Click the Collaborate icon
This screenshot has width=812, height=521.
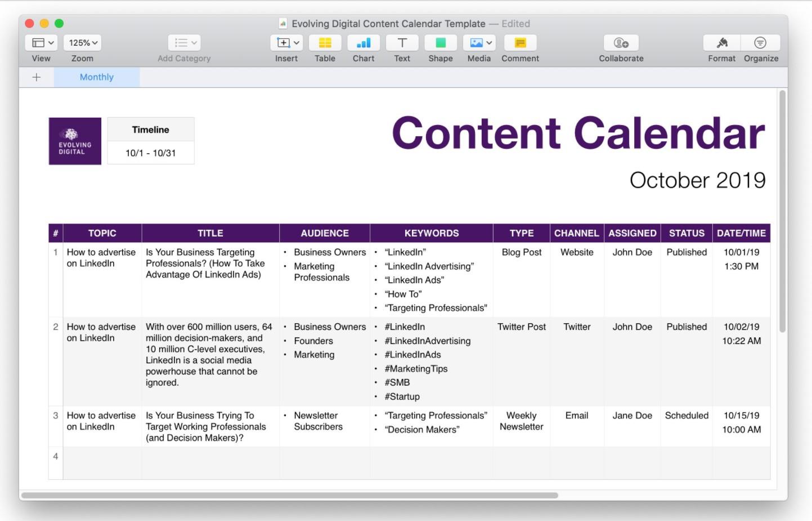tap(621, 43)
